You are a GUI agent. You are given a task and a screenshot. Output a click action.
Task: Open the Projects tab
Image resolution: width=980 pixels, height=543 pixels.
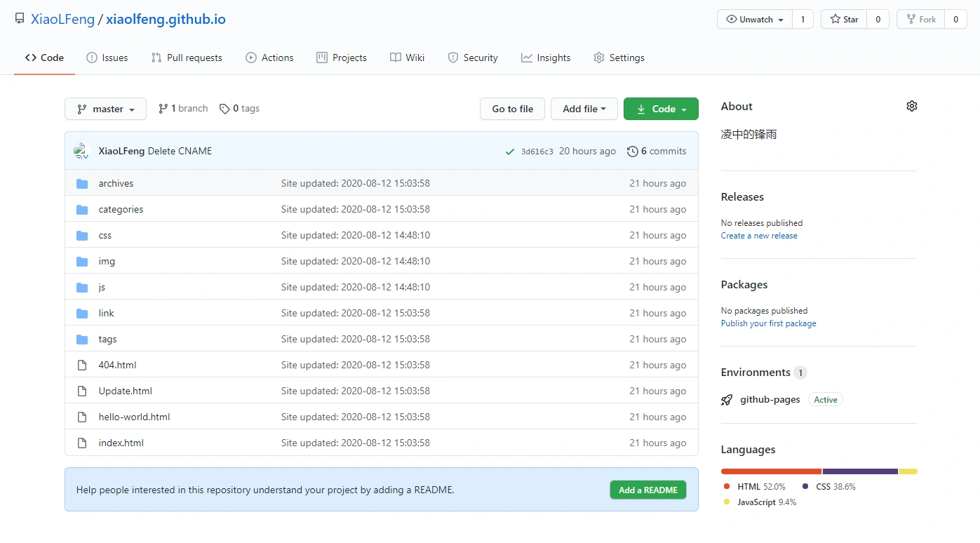pos(342,58)
